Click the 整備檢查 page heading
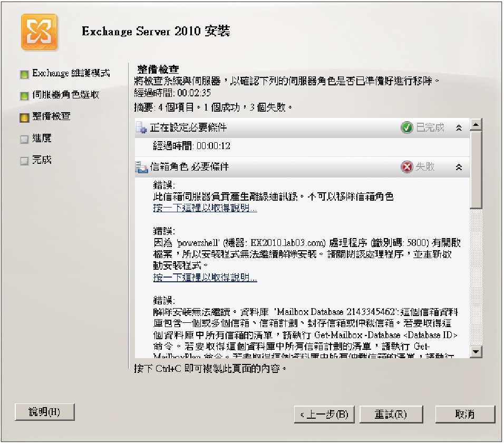 pyautogui.click(x=158, y=70)
